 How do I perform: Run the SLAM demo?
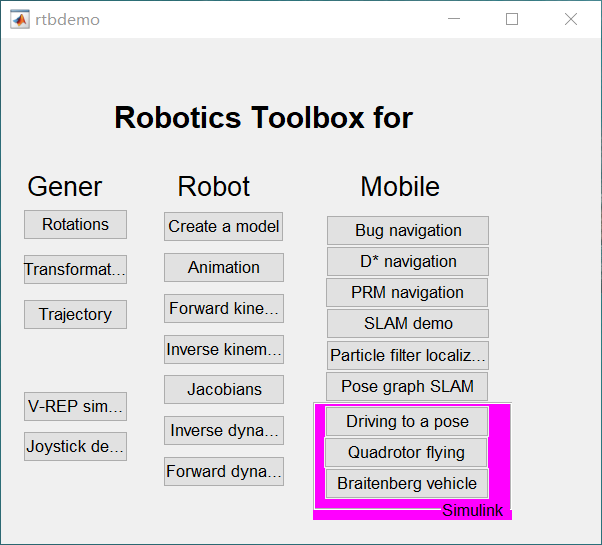pyautogui.click(x=408, y=324)
